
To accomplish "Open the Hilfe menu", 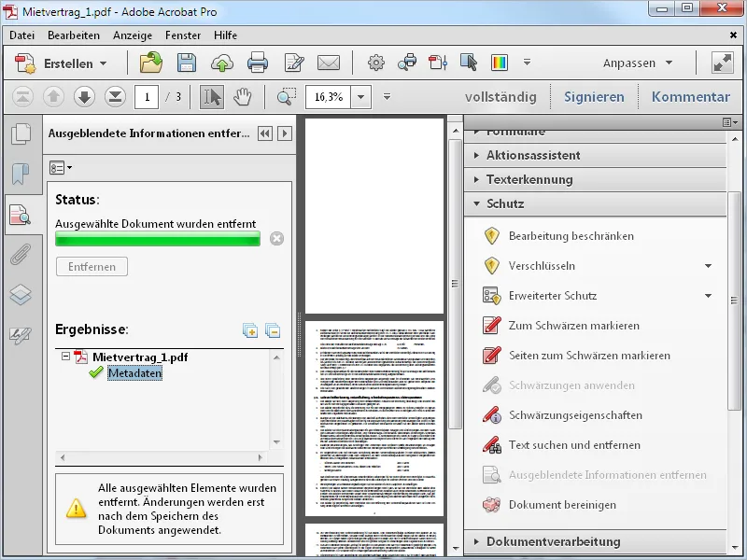I will [x=225, y=35].
